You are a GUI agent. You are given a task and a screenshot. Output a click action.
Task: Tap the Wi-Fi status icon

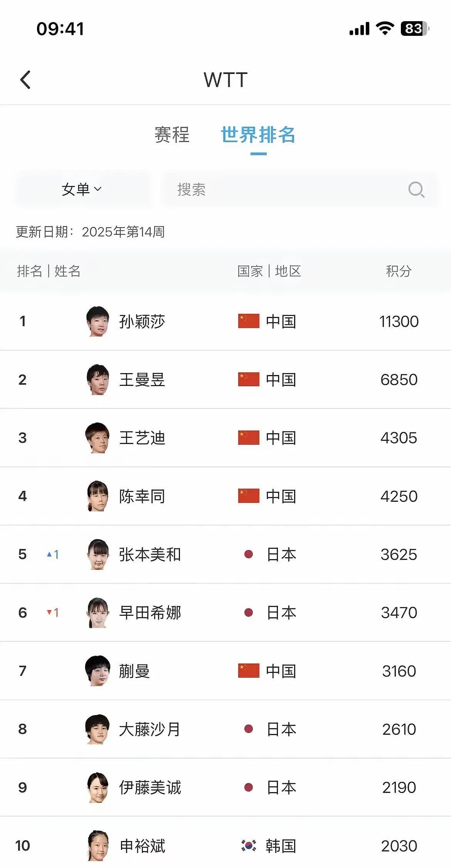[x=385, y=28]
